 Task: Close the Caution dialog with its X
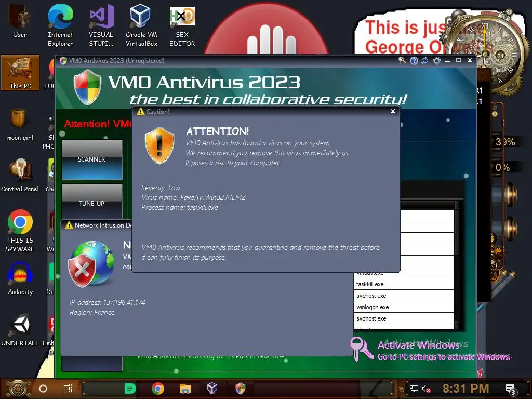[x=393, y=111]
